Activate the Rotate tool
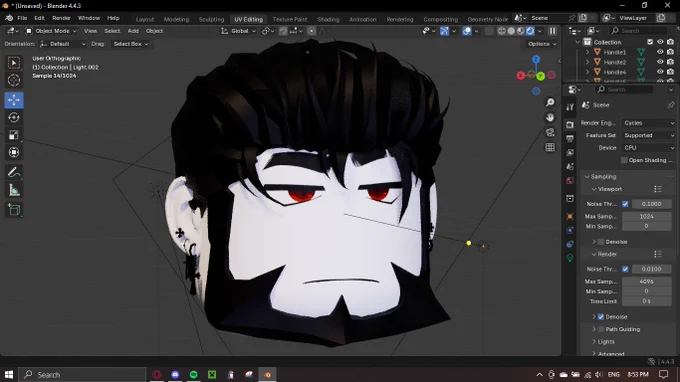Viewport: 680px width, 382px height. (14, 118)
